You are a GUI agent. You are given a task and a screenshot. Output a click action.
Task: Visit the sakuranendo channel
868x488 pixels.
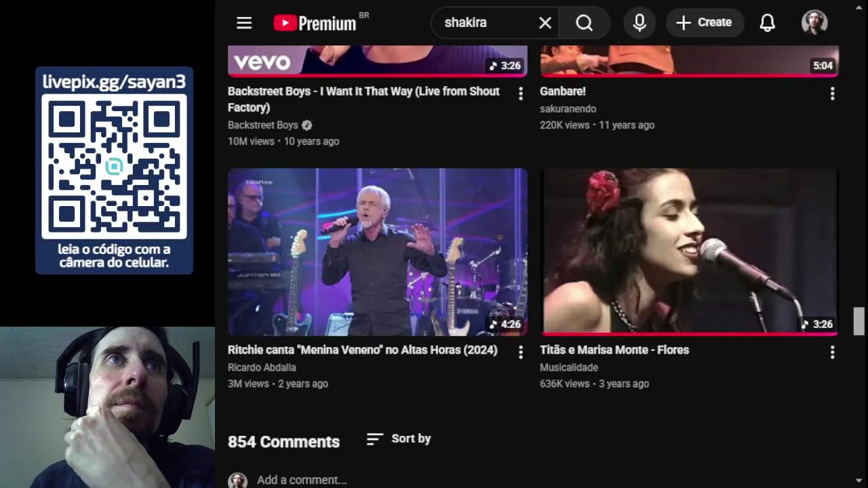pos(568,108)
